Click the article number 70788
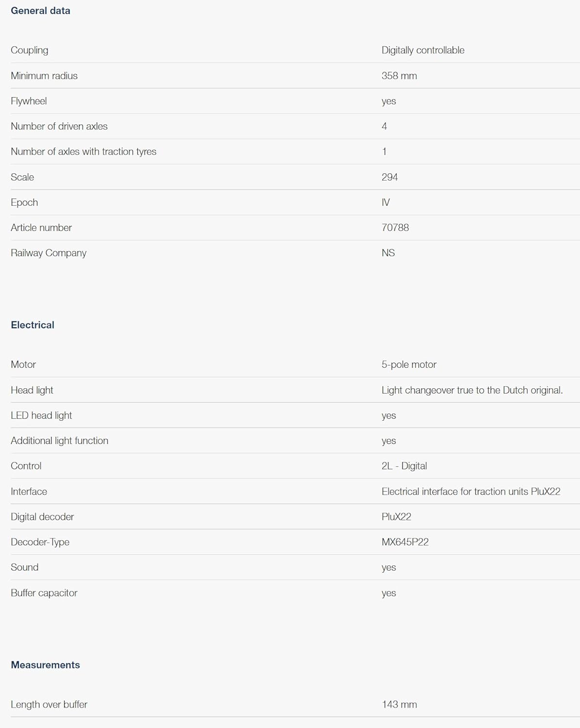 point(395,228)
